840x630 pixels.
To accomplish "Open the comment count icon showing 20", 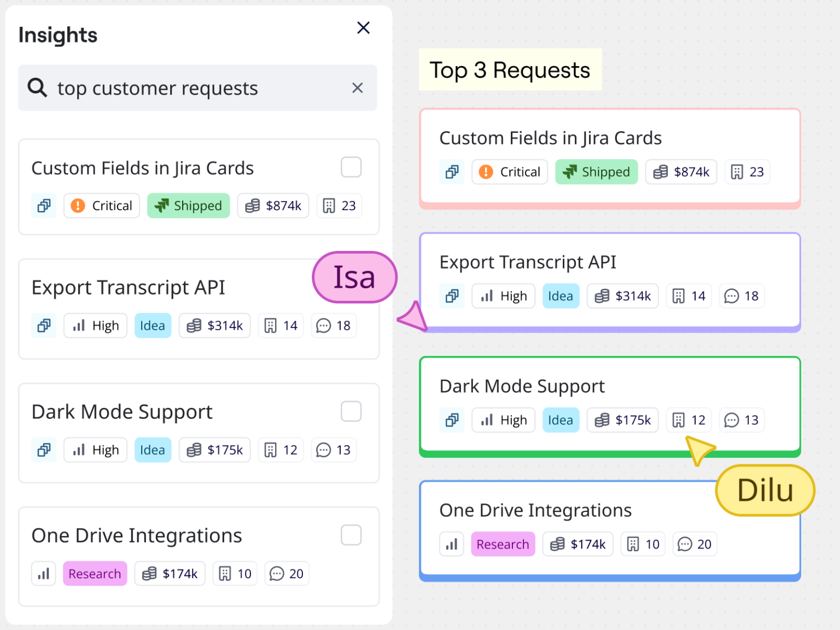I will [277, 573].
